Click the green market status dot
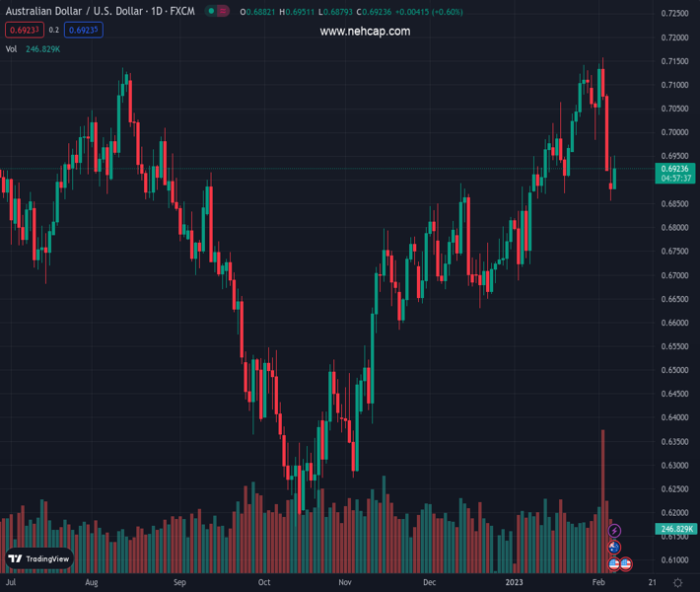This screenshot has width=700, height=592. point(211,12)
